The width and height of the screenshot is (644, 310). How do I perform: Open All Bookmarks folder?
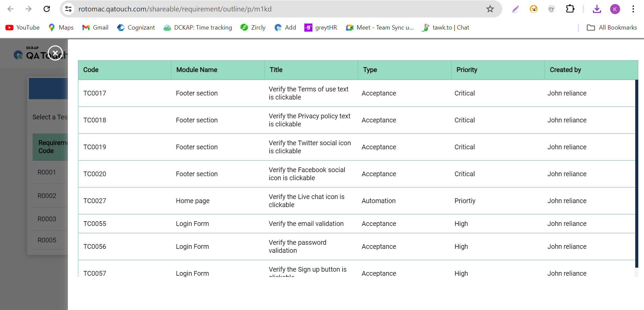point(612,28)
